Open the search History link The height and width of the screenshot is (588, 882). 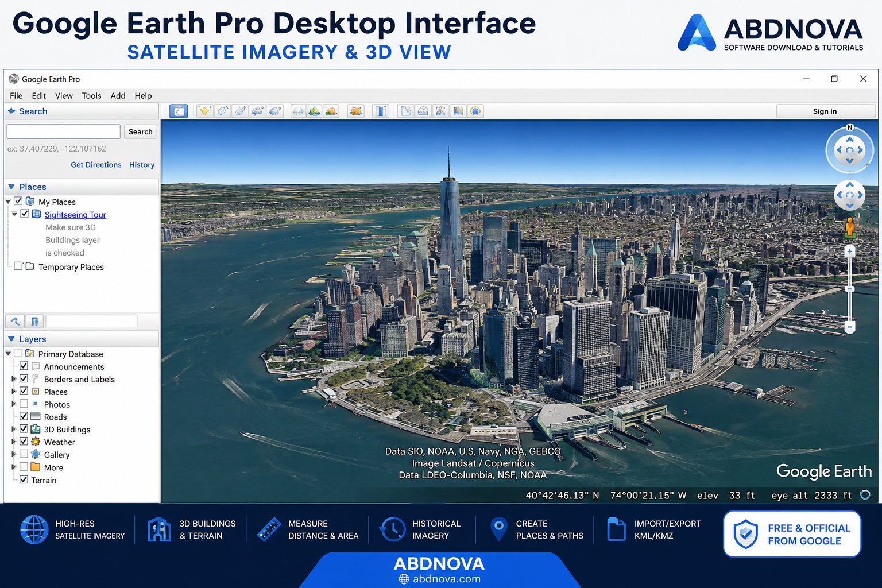coord(142,165)
